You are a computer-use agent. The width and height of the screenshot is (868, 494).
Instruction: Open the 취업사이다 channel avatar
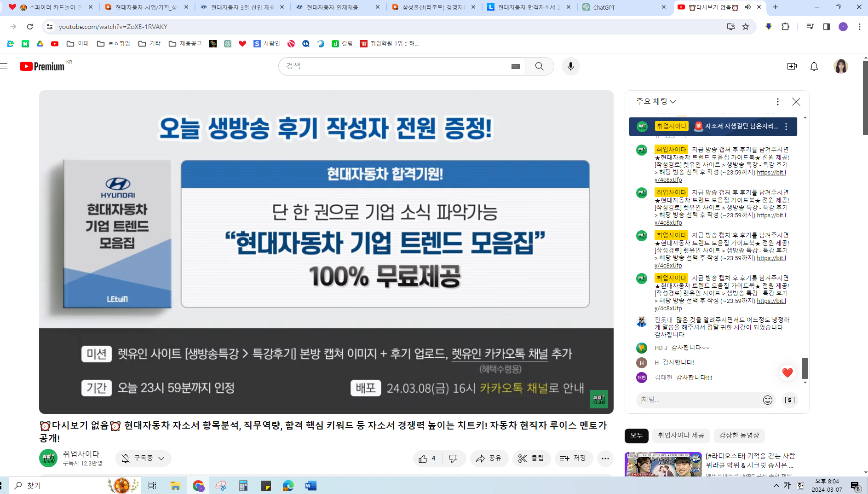coord(48,458)
